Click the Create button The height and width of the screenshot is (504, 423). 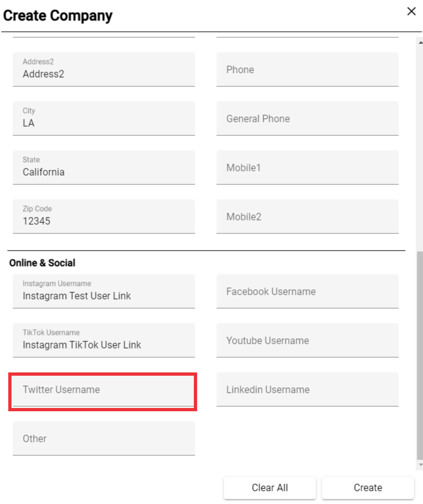[x=368, y=488]
